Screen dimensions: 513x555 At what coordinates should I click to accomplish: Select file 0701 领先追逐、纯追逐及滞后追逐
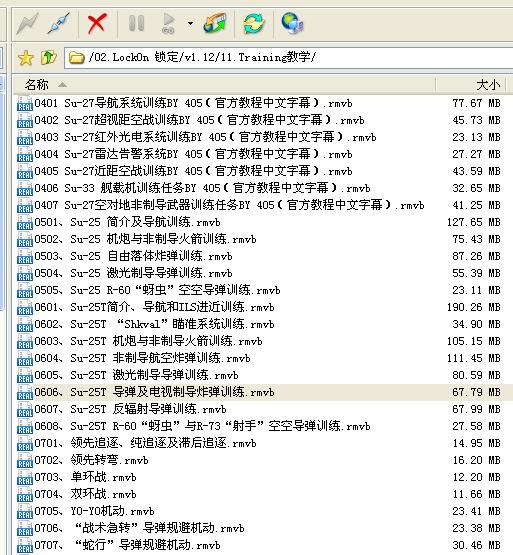point(146,443)
